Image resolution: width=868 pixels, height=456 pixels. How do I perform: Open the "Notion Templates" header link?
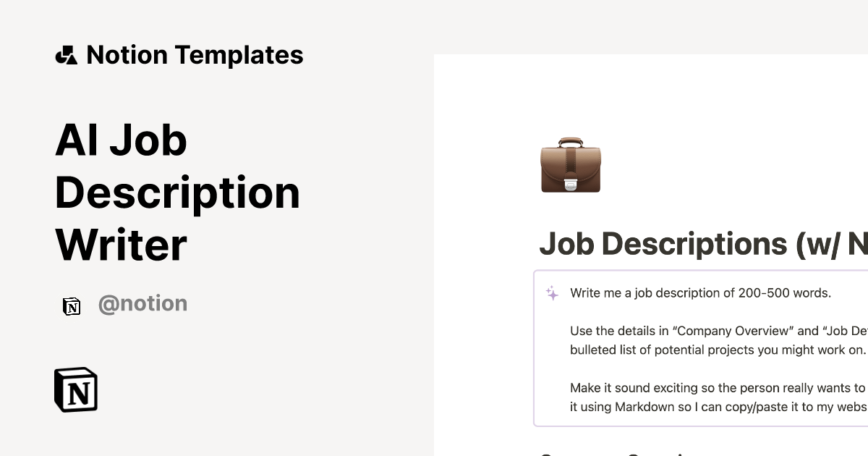coord(194,55)
